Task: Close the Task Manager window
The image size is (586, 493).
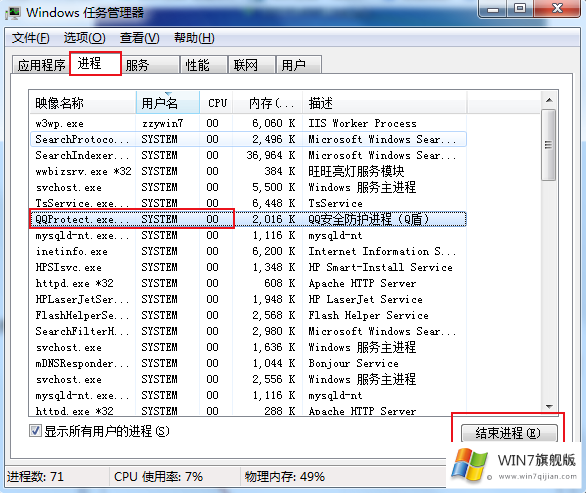Action: tap(557, 9)
